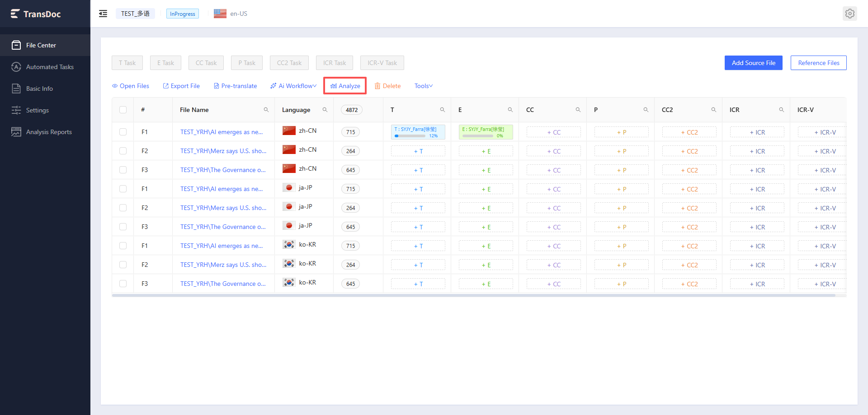The image size is (868, 415).
Task: Click the ICR column search icon
Action: (x=782, y=110)
